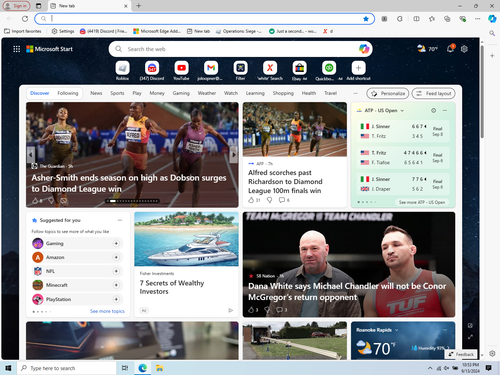Open the Shopping feed tab

click(x=283, y=93)
